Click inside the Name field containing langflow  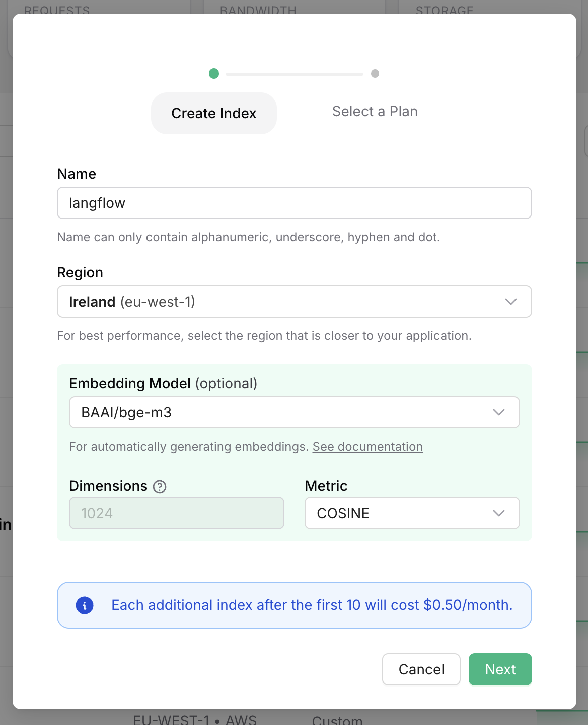tap(295, 203)
